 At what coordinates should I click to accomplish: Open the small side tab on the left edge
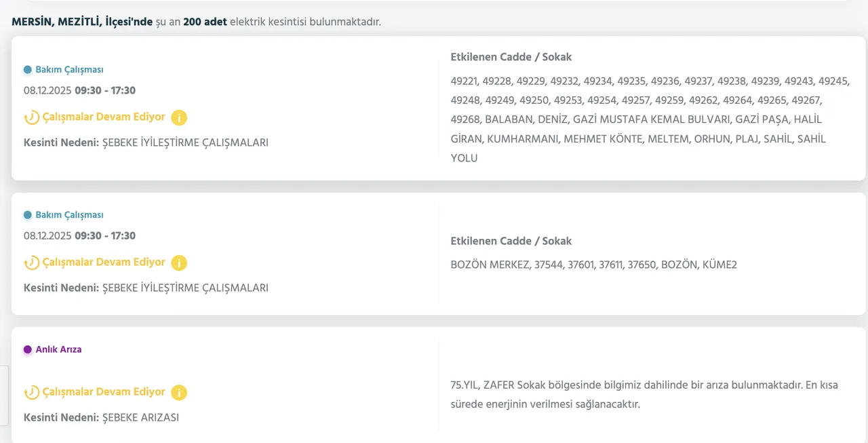(3, 395)
